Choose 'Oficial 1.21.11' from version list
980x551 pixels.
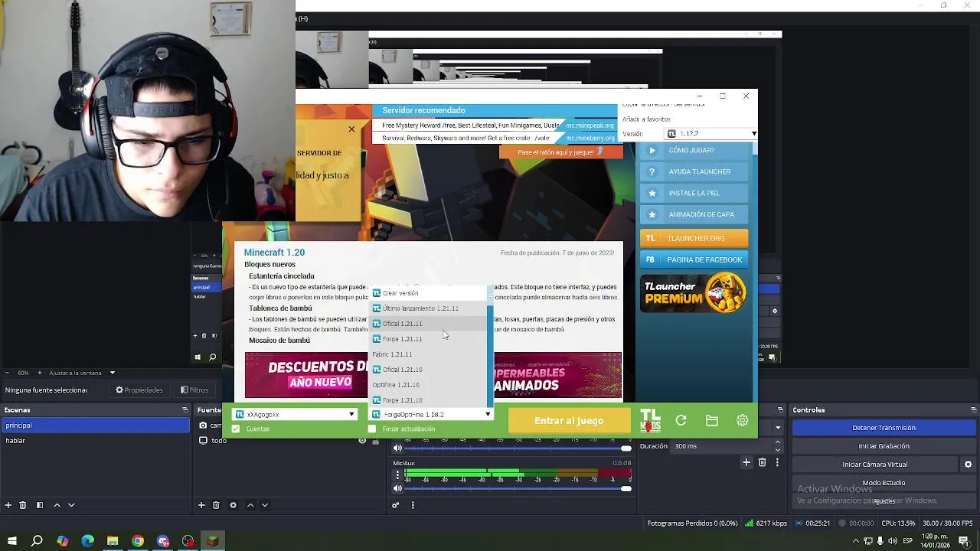point(429,324)
